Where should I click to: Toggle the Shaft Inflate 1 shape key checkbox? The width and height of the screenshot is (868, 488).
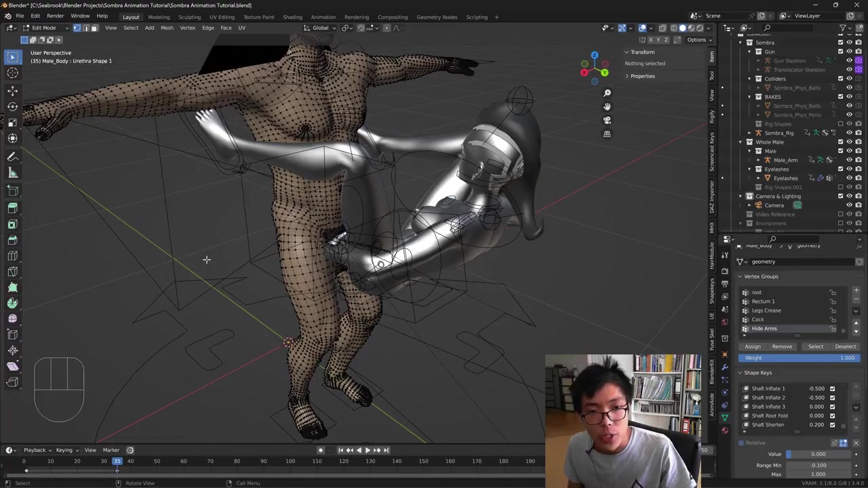pyautogui.click(x=832, y=388)
